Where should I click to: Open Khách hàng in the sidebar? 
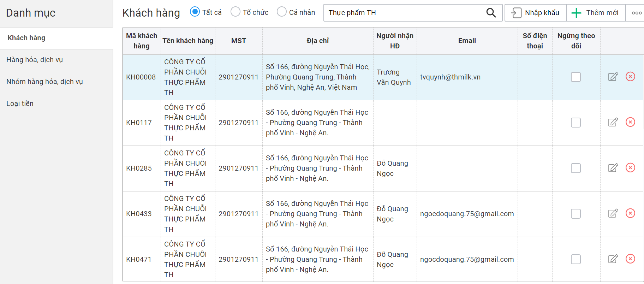(56, 38)
